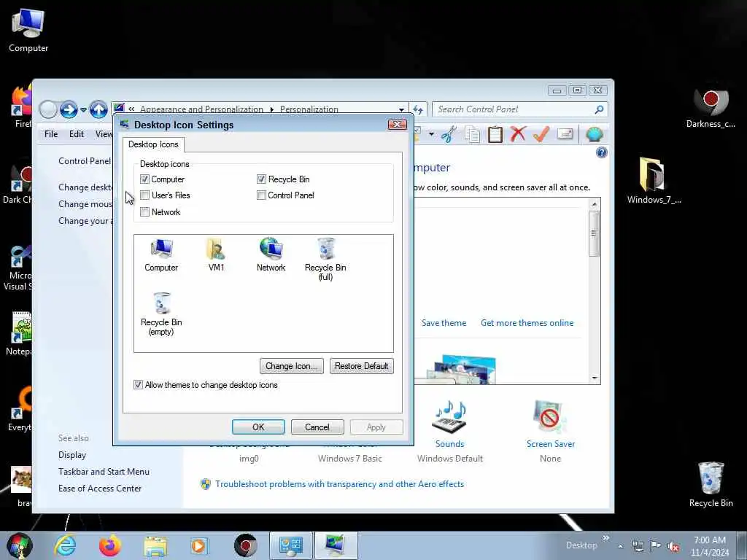
Task: Enable the Network checkbox
Action: point(145,212)
